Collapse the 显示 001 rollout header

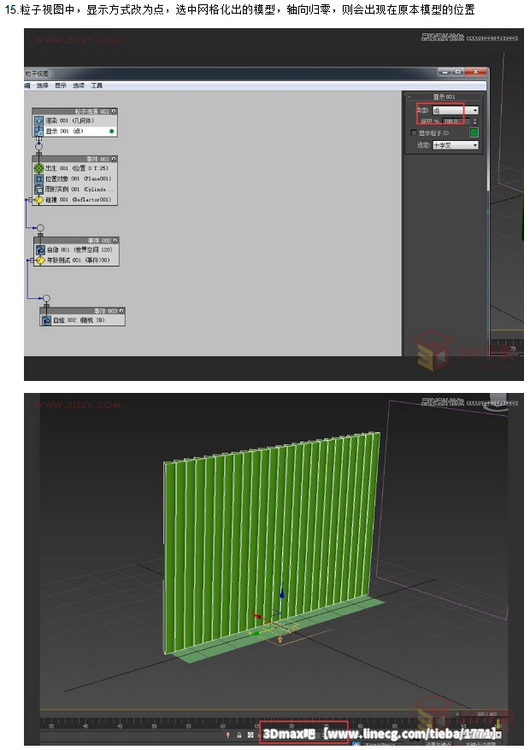pos(443,97)
